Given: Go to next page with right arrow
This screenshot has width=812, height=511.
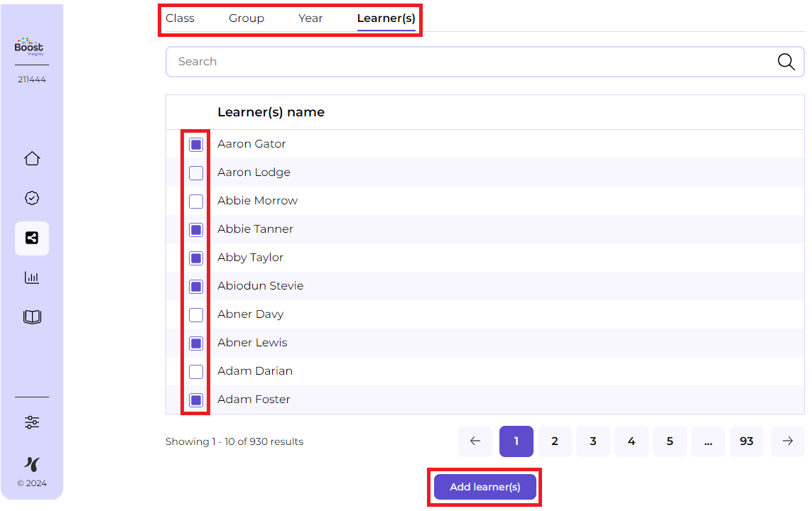Looking at the screenshot, I should coord(787,441).
